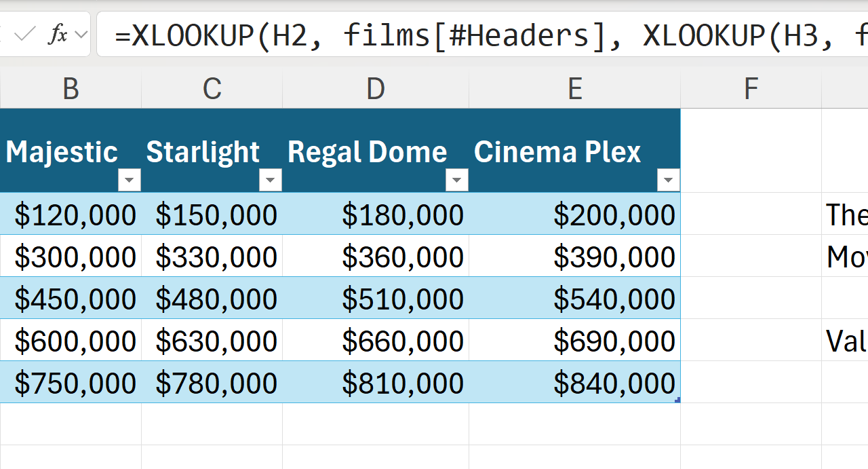Open the Starlight column filter dropdown
This screenshot has height=469, width=868.
coord(270,180)
